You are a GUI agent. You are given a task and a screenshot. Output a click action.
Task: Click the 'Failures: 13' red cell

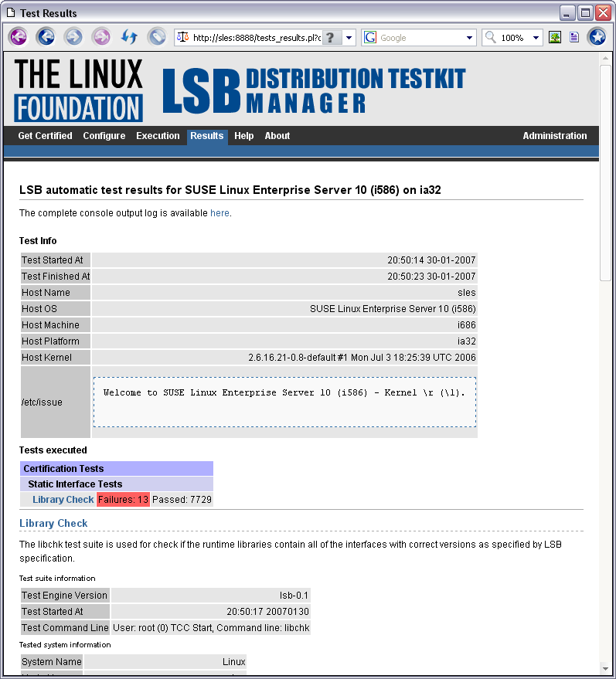tap(123, 499)
